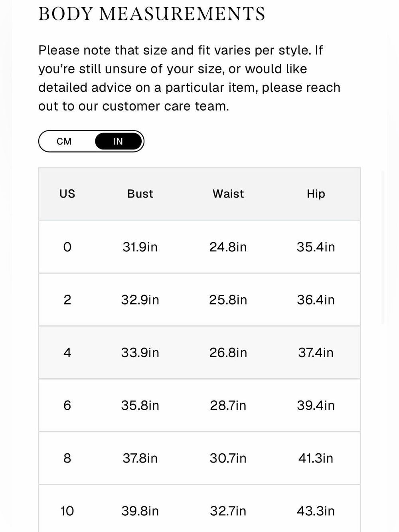The width and height of the screenshot is (399, 532).
Task: Click the Bust column header
Action: [140, 194]
